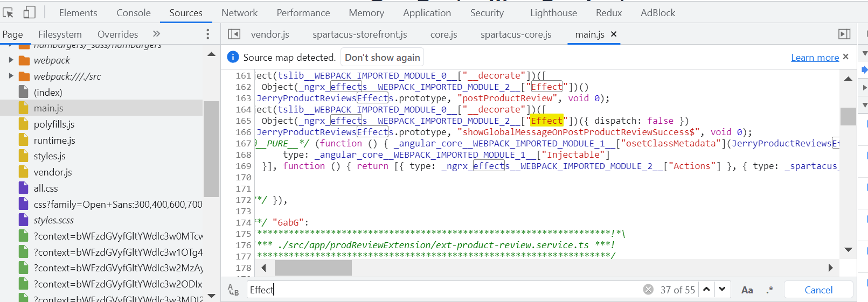
Task: Close the main.js editor tab
Action: [x=614, y=34]
